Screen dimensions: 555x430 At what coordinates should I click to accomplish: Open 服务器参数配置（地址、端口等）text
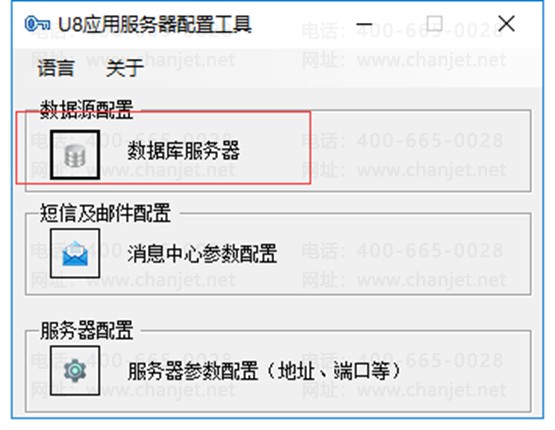[264, 371]
